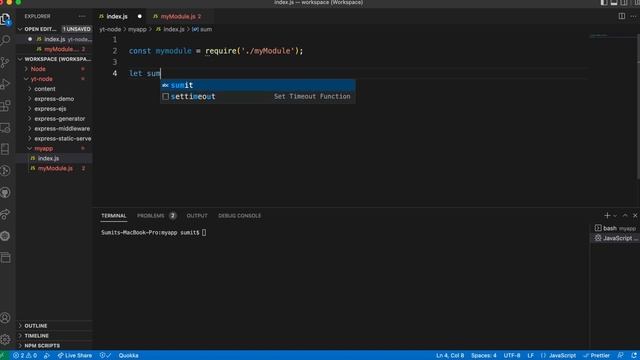Select the bash myapp terminal
Image resolution: width=640 pixels, height=360 pixels.
coord(615,228)
